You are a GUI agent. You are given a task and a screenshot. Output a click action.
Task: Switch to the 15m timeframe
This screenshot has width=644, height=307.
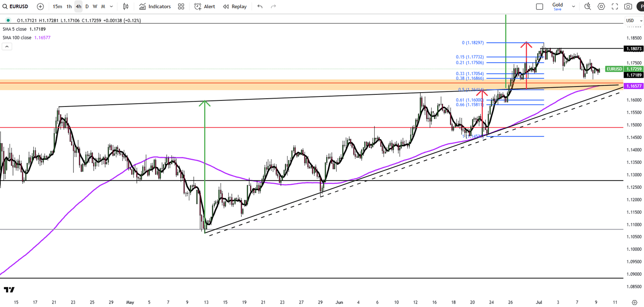(x=57, y=7)
